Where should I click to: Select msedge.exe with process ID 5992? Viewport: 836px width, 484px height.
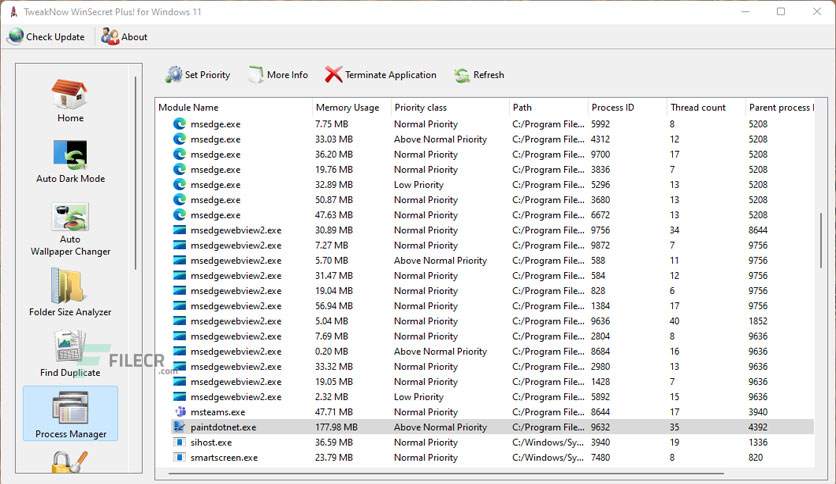pos(492,124)
